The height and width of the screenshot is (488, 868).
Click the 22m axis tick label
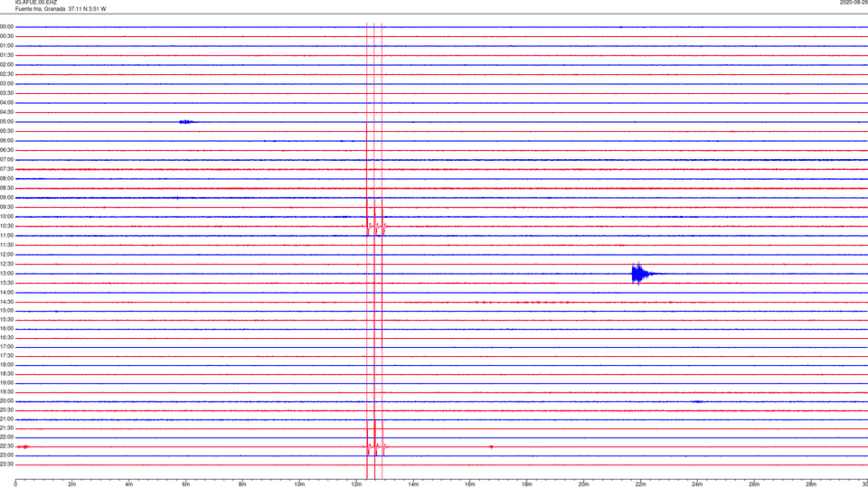(640, 484)
